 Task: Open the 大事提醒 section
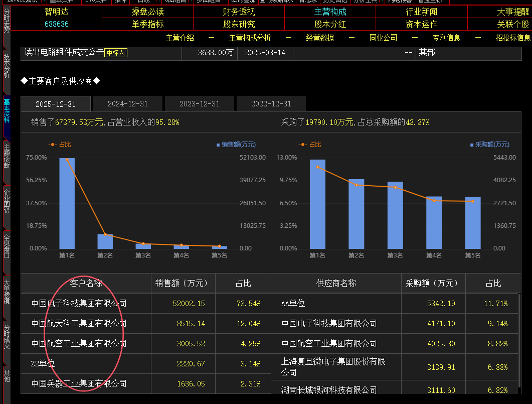tap(513, 12)
